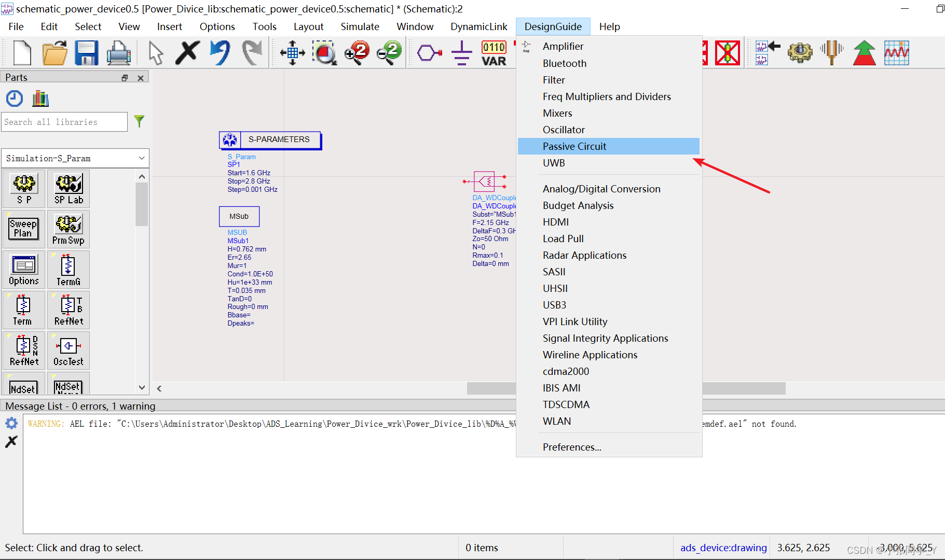Start simulation with the gear icon

(800, 53)
